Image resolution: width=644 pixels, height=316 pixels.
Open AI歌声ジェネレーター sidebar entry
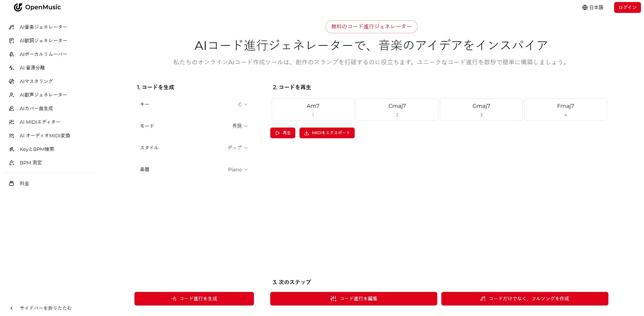[x=43, y=95]
